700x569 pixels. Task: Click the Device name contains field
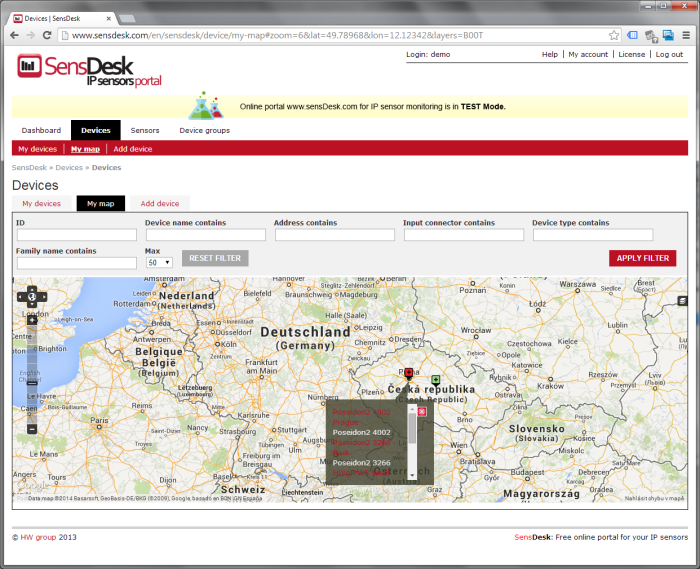pos(205,235)
